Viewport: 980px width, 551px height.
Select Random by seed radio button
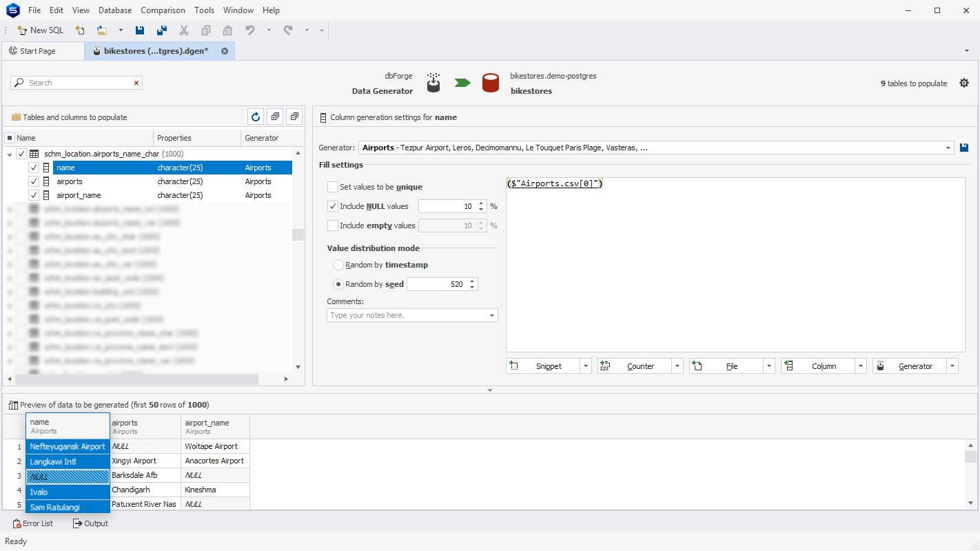(x=338, y=284)
